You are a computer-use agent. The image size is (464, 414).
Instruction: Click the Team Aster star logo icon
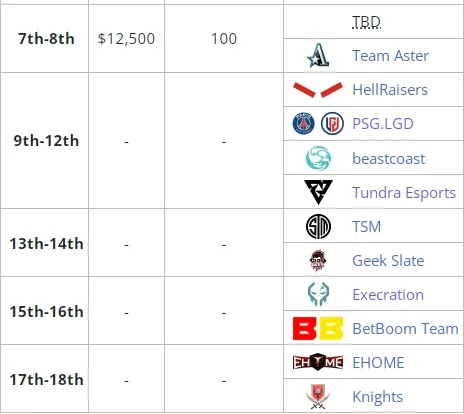[318, 55]
